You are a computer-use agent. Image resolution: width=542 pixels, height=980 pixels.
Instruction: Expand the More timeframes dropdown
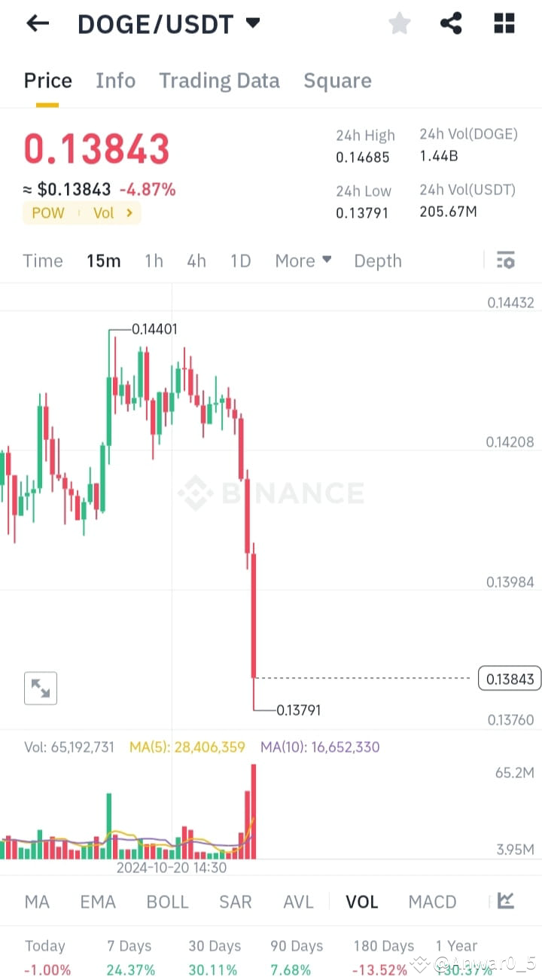303,261
